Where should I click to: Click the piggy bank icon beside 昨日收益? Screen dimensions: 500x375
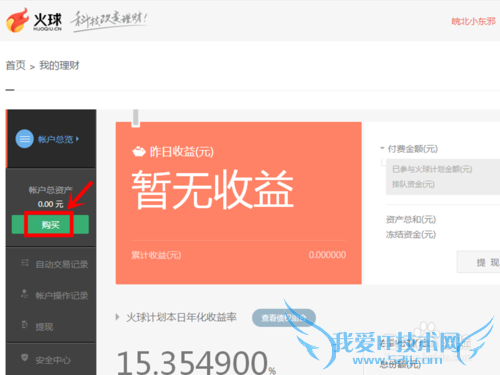(139, 152)
